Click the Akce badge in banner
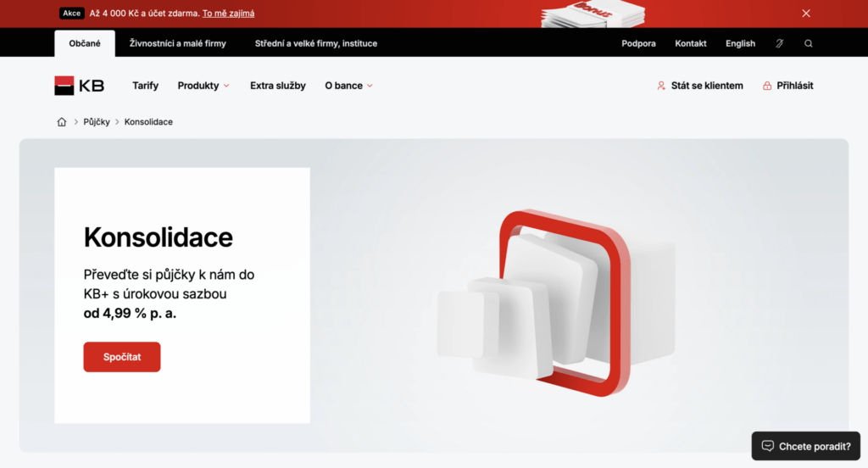 point(71,14)
